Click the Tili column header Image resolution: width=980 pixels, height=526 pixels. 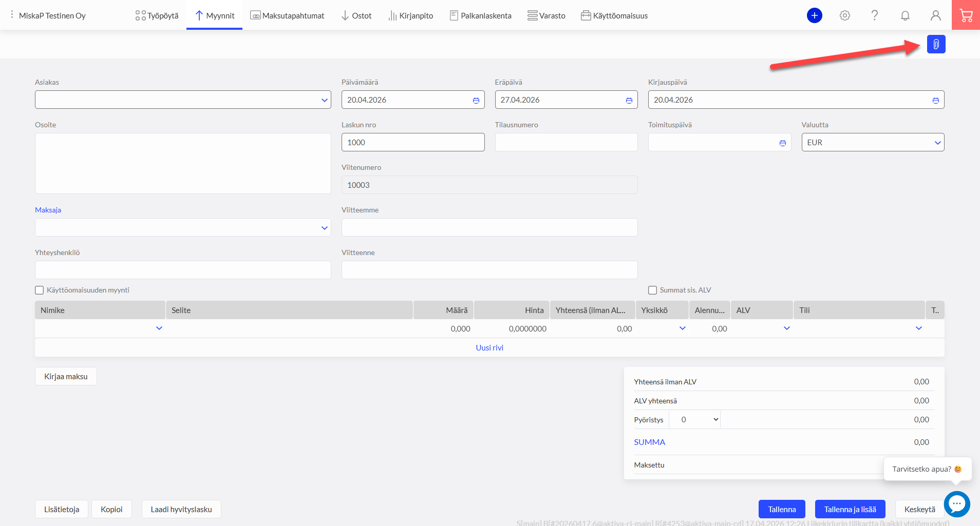pos(859,310)
